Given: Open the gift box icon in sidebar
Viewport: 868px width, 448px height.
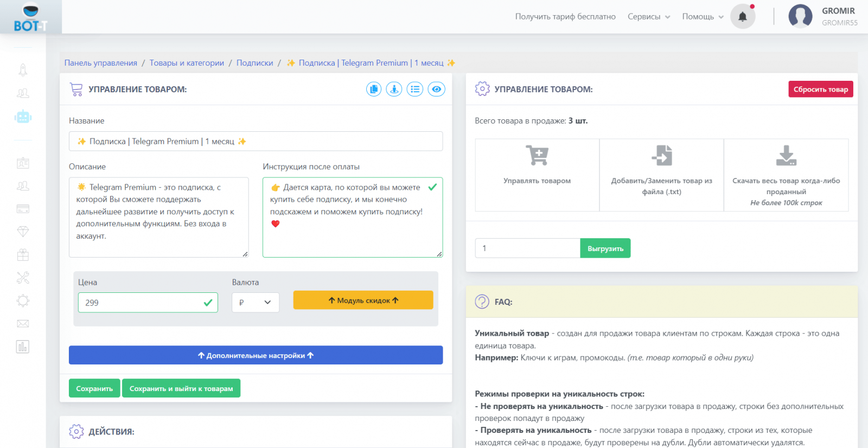Looking at the screenshot, I should [23, 254].
